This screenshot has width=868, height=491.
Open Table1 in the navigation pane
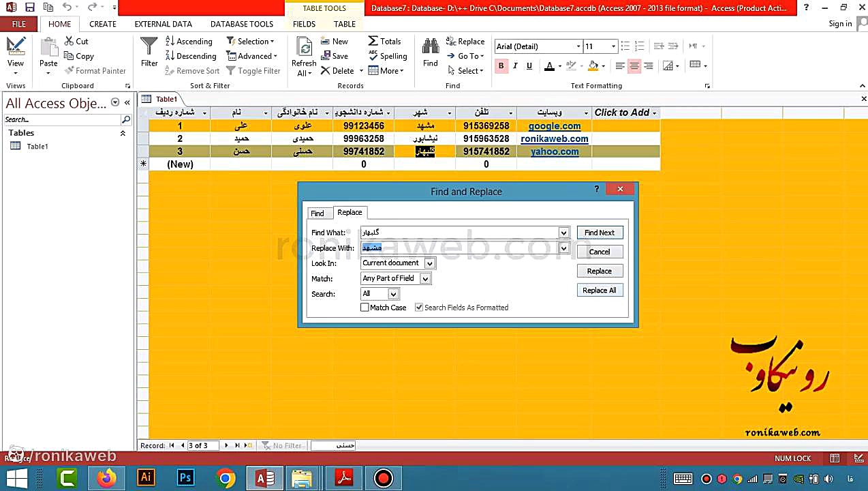(x=37, y=147)
